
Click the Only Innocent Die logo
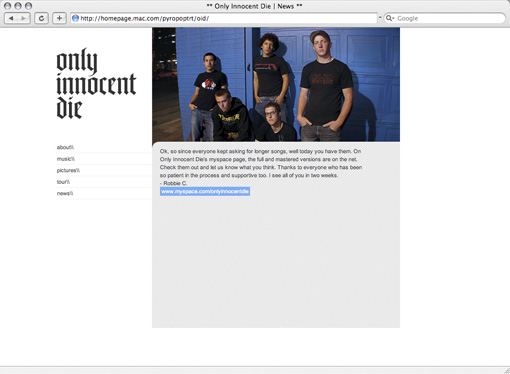click(96, 84)
